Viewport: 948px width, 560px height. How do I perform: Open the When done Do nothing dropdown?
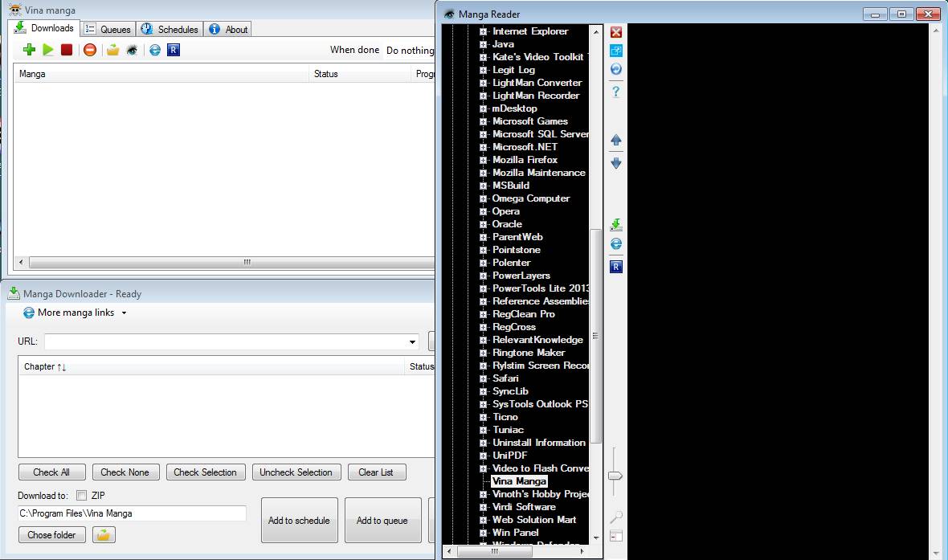(x=410, y=50)
